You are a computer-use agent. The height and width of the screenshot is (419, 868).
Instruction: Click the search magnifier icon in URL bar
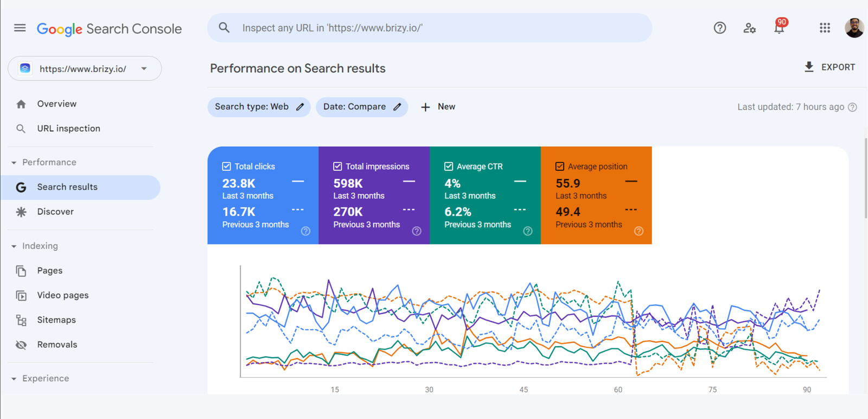(x=224, y=28)
